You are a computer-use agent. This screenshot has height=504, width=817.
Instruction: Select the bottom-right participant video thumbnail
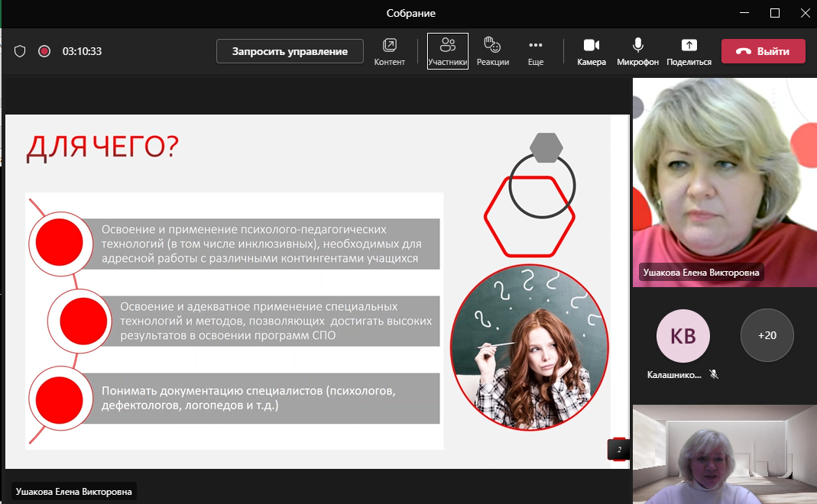tap(724, 454)
